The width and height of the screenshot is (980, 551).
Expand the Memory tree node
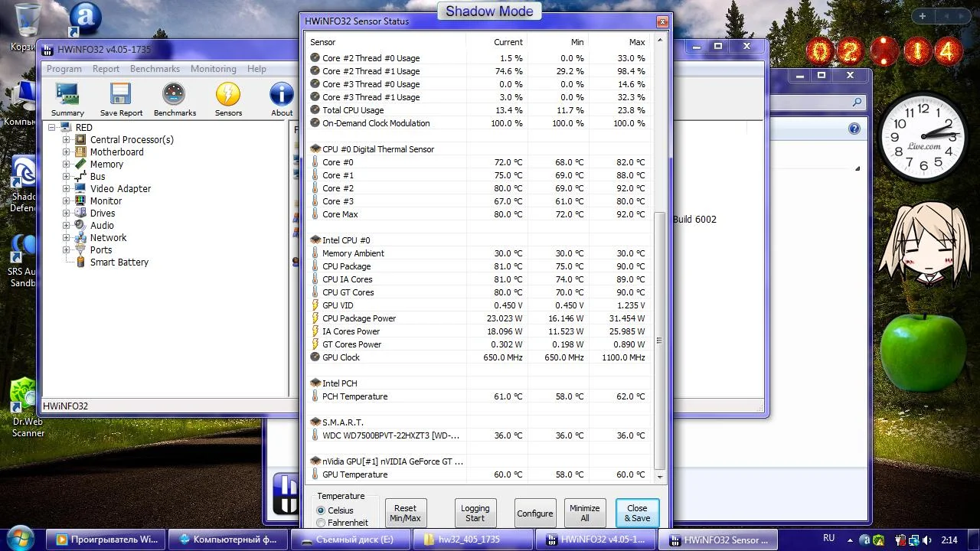(x=66, y=165)
